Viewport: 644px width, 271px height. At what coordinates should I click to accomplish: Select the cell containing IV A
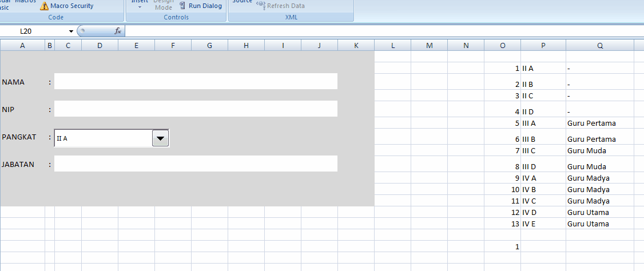(543, 178)
